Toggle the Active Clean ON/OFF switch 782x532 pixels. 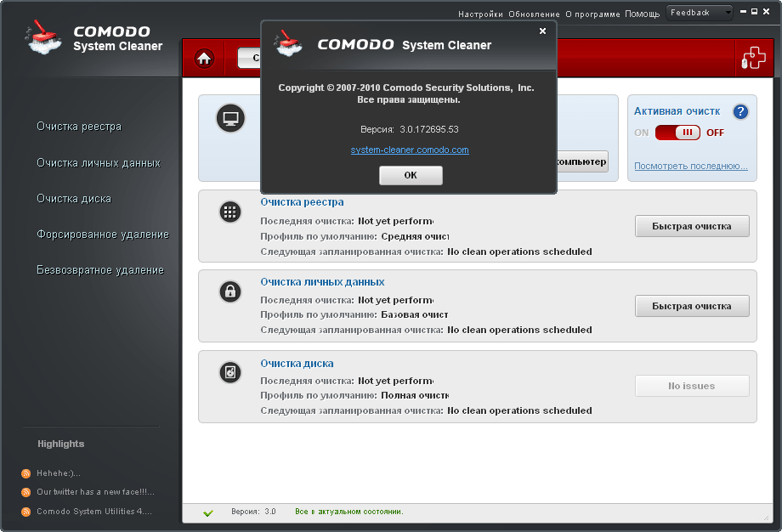tap(677, 133)
